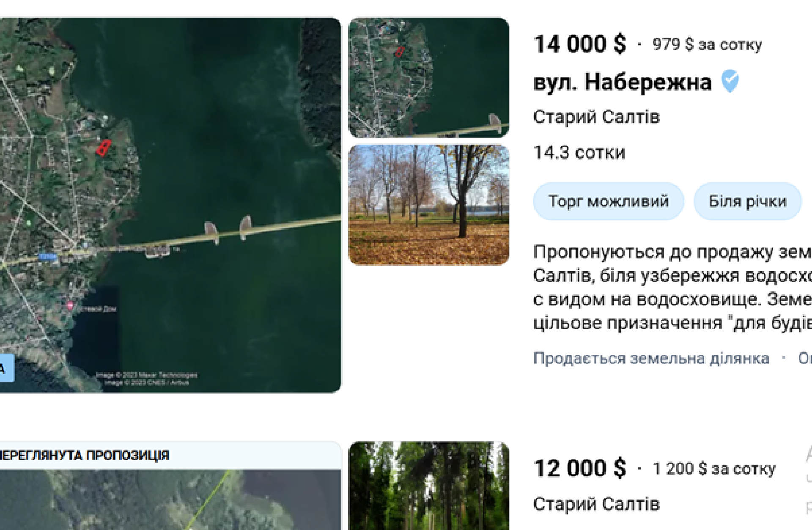Click the 979 $ за сотку value
This screenshot has height=530, width=812.
[707, 44]
